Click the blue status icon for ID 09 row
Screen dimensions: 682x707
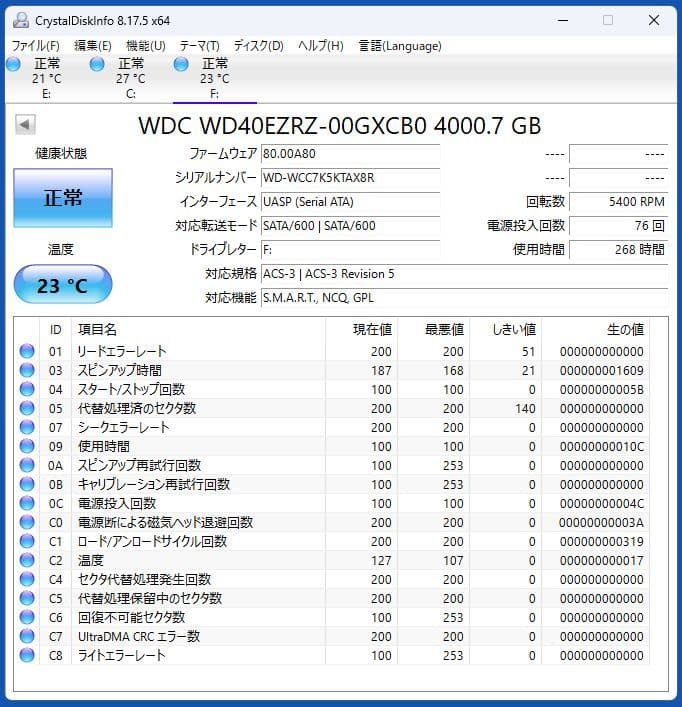(27, 446)
